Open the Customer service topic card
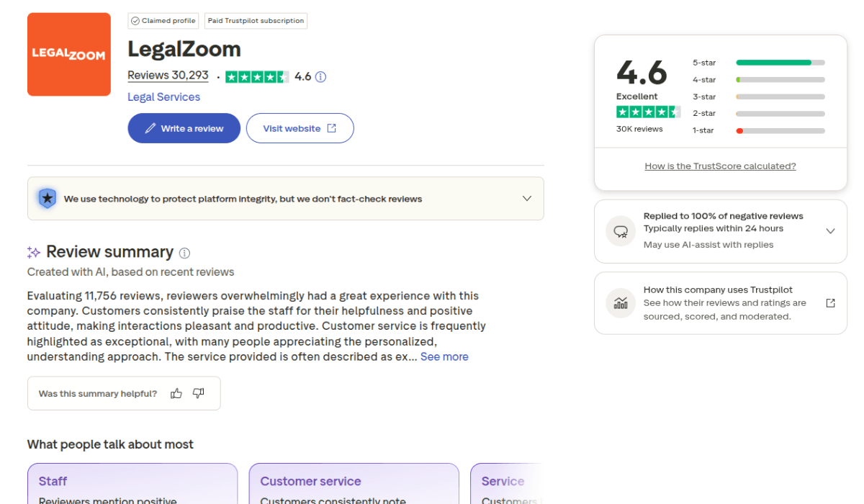864x504 pixels. (x=354, y=484)
